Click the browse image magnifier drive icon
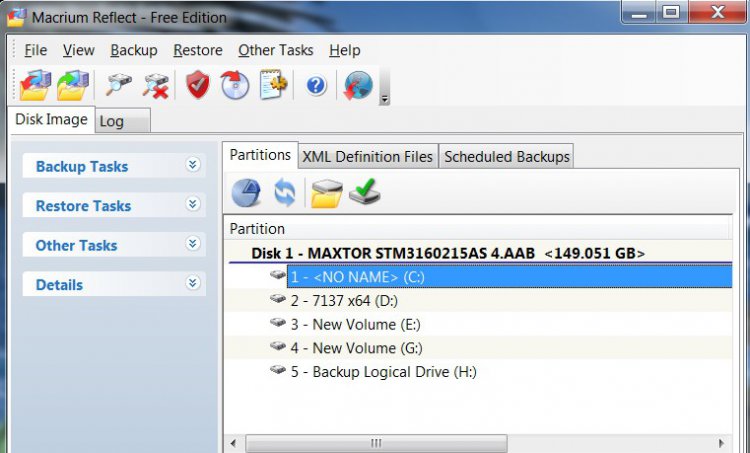This screenshot has height=453, width=750. point(118,85)
